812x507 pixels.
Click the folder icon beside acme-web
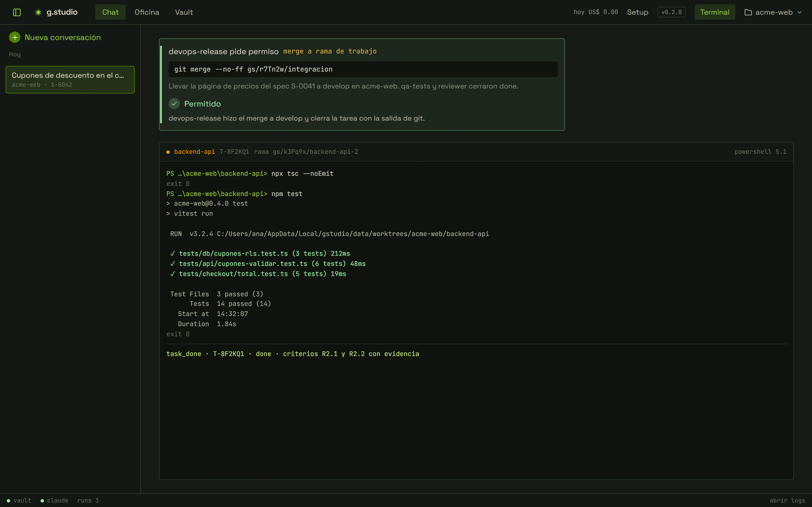tap(748, 12)
